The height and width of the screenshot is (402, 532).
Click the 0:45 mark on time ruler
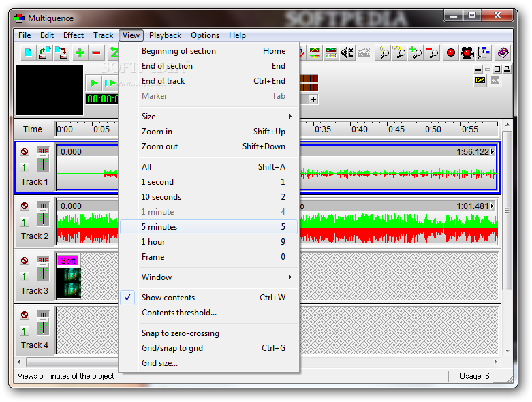pyautogui.click(x=396, y=129)
